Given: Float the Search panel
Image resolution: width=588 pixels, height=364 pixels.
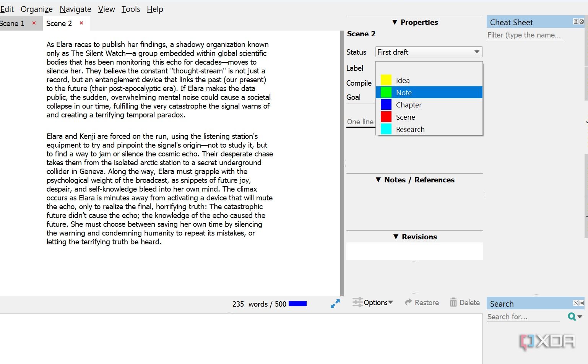Looking at the screenshot, I should [576, 303].
